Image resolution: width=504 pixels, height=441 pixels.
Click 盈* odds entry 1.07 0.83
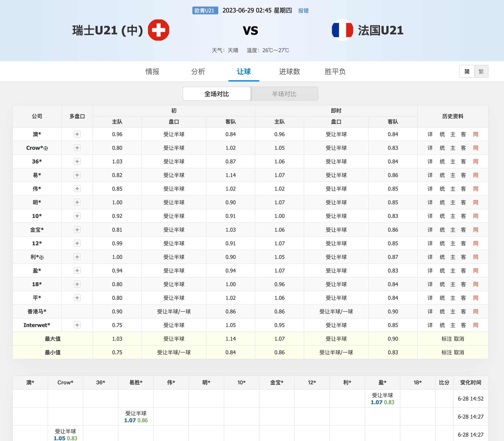tap(382, 402)
